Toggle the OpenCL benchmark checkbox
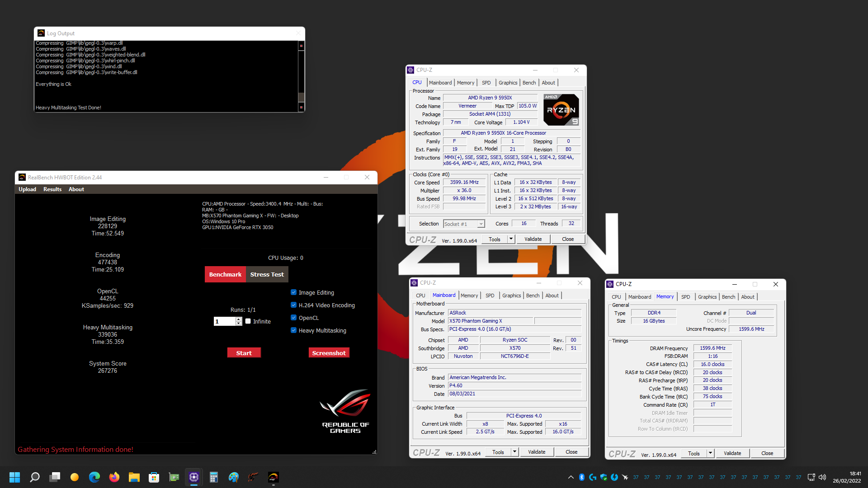 click(294, 318)
